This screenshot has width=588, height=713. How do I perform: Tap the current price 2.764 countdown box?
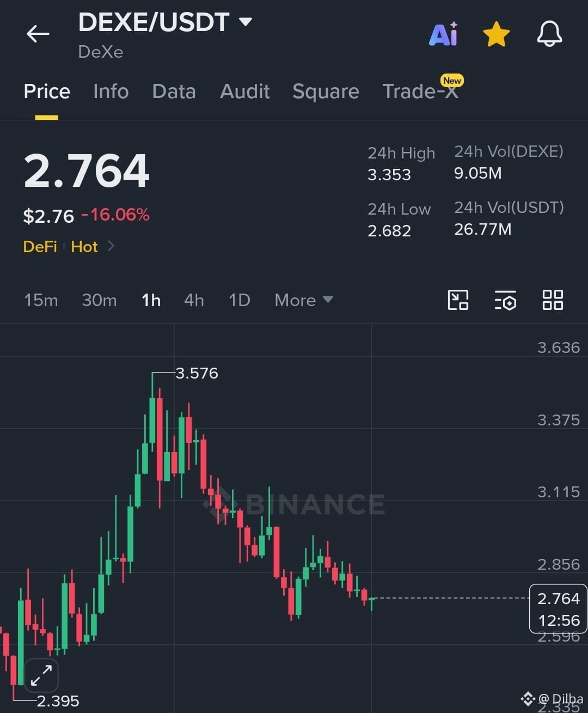click(558, 609)
